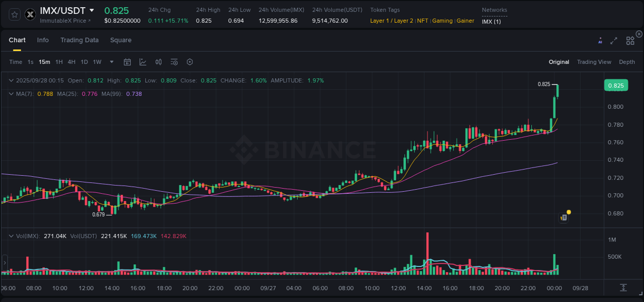
Task: Open the chart style selector icon
Action: click(143, 62)
